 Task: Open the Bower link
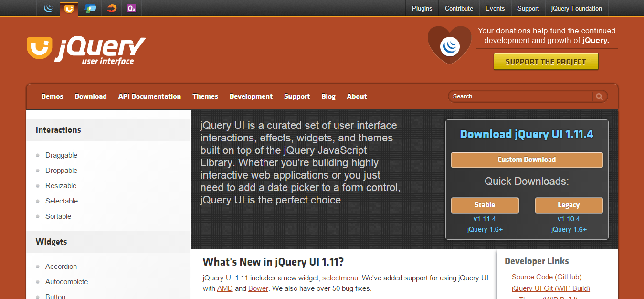(x=258, y=288)
